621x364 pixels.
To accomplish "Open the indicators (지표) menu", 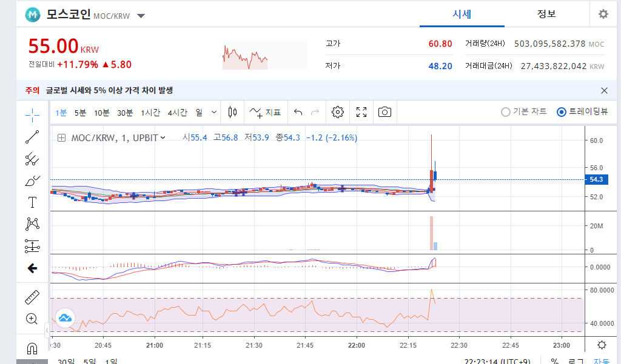I will (264, 113).
